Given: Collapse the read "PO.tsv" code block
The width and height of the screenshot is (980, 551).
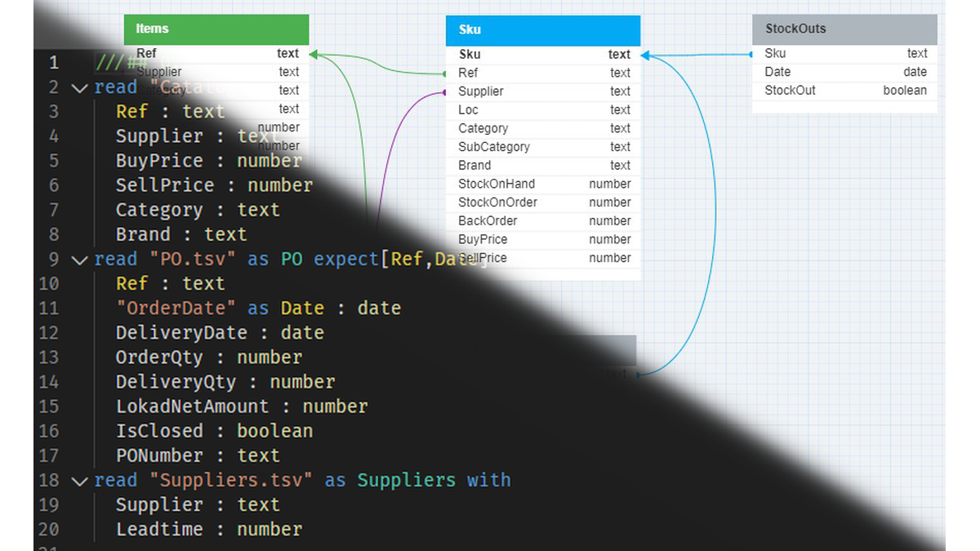Looking at the screenshot, I should pyautogui.click(x=79, y=260).
